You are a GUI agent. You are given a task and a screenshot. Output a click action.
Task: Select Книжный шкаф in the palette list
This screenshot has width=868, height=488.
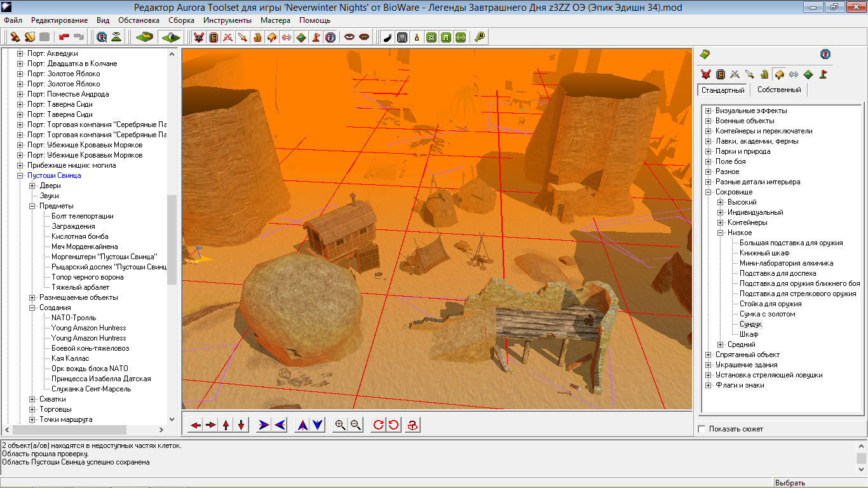pyautogui.click(x=764, y=253)
